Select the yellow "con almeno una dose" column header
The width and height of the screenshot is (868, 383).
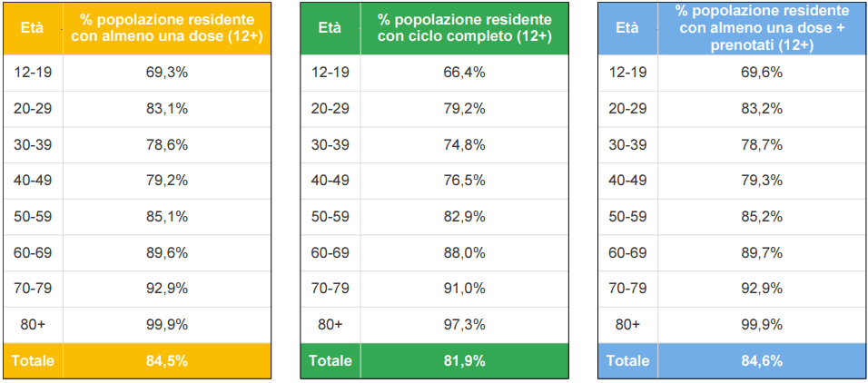click(166, 27)
